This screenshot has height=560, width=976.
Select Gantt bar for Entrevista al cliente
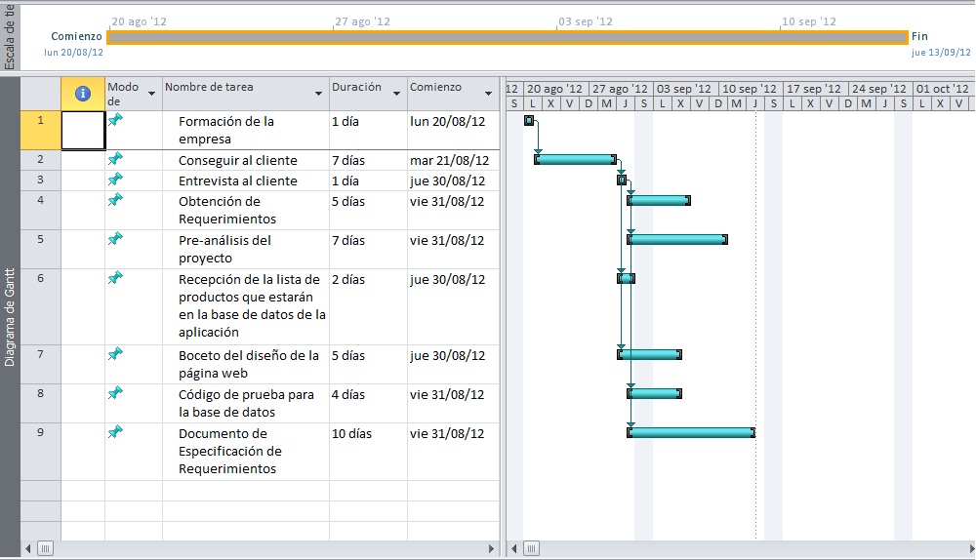pyautogui.click(x=622, y=180)
